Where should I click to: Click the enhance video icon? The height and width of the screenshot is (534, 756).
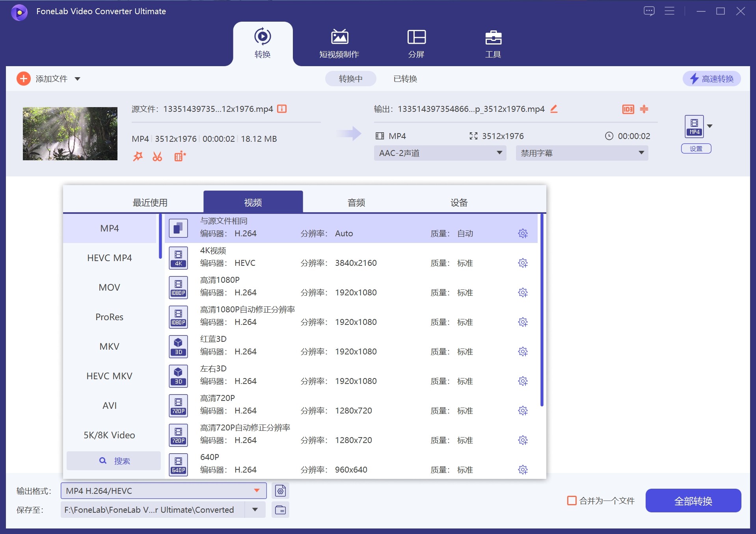(x=180, y=156)
